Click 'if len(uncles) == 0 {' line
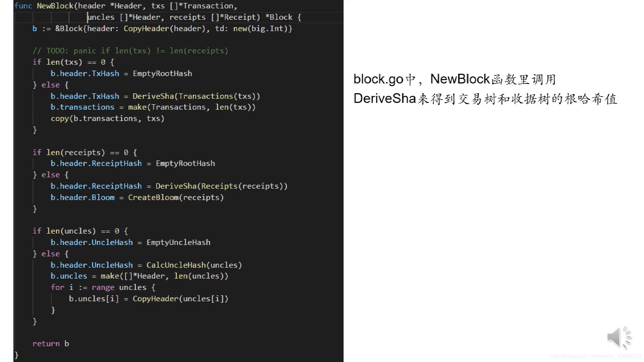Screen dimensions: 644x362 [x=80, y=231]
